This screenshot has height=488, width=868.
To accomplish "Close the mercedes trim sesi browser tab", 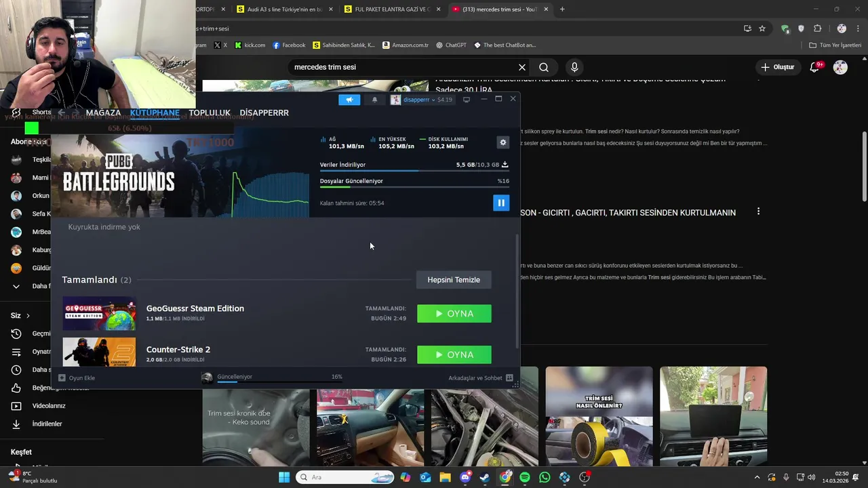I will tap(546, 9).
